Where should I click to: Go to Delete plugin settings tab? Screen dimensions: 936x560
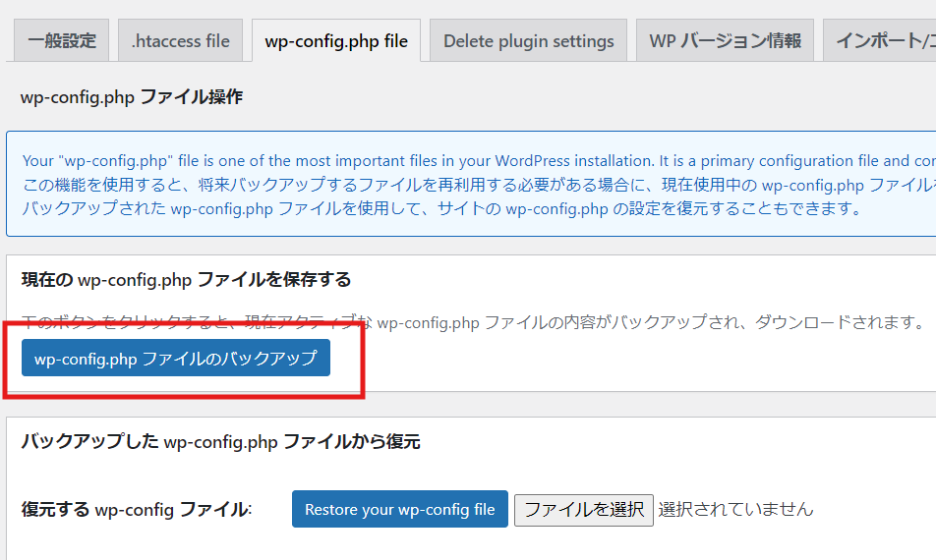tap(528, 40)
